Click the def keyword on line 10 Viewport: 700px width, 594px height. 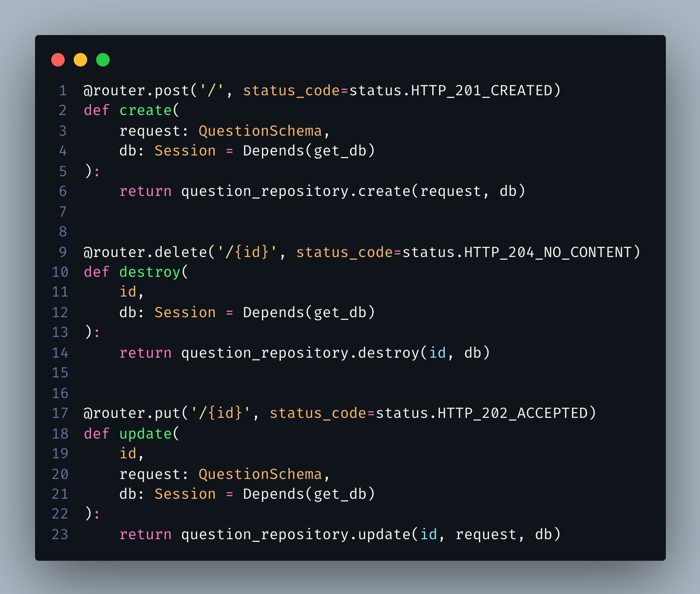click(97, 272)
